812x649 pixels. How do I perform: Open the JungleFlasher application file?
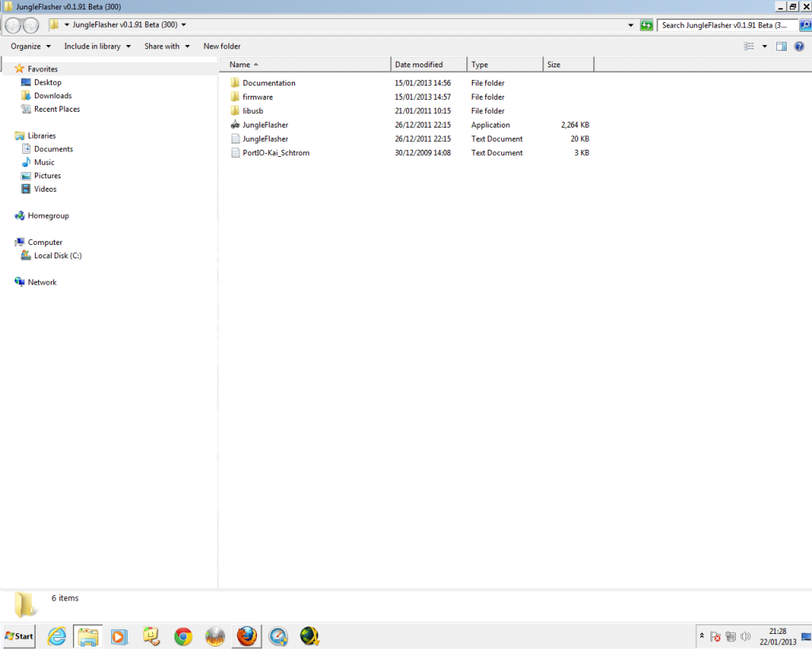265,125
